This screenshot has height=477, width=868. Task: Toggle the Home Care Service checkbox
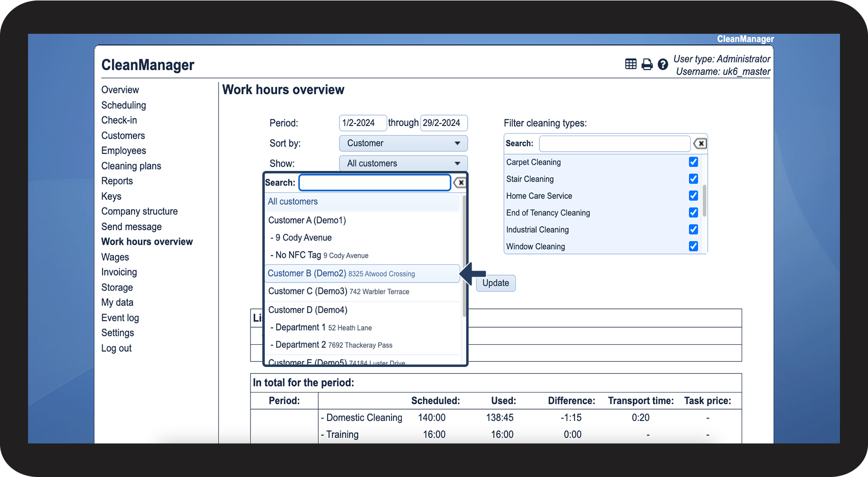(x=693, y=196)
